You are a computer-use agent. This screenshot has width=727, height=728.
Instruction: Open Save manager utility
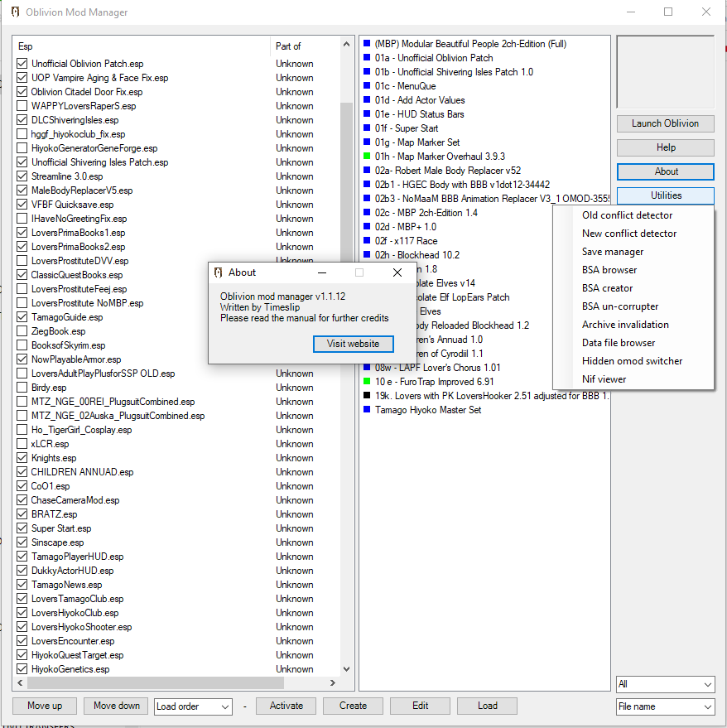(x=613, y=252)
